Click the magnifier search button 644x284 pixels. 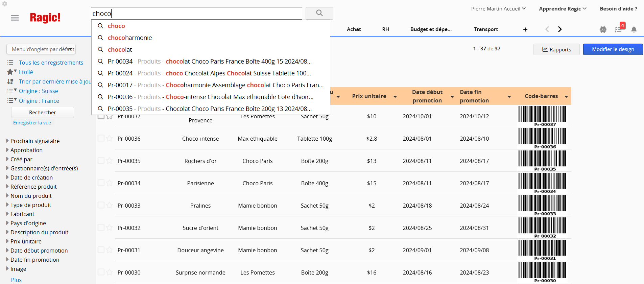319,13
